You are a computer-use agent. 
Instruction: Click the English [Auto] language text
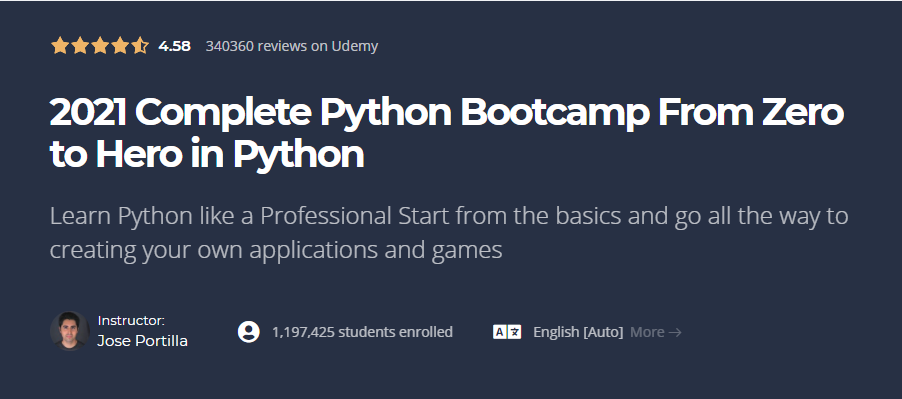578,332
